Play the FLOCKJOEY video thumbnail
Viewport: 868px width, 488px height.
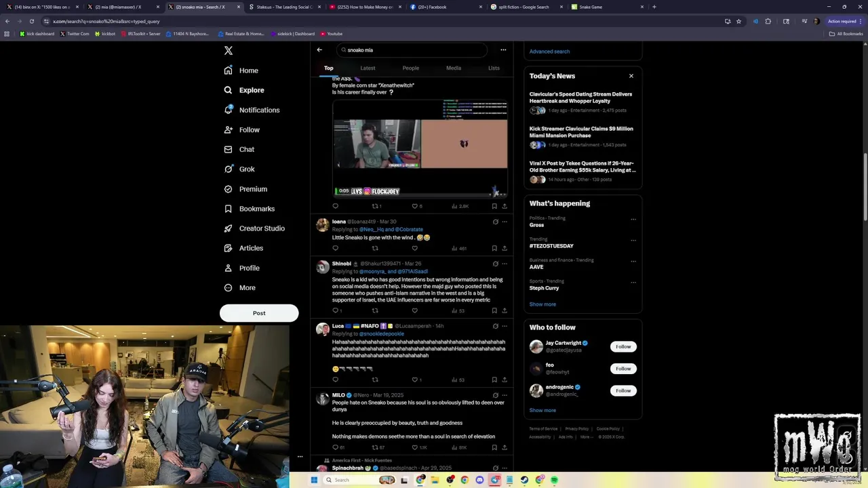point(420,148)
